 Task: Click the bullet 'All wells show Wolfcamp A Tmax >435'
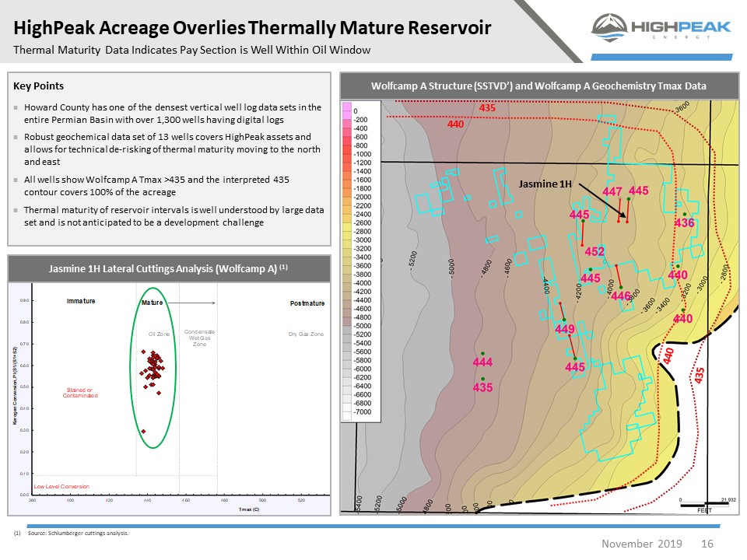click(156, 186)
